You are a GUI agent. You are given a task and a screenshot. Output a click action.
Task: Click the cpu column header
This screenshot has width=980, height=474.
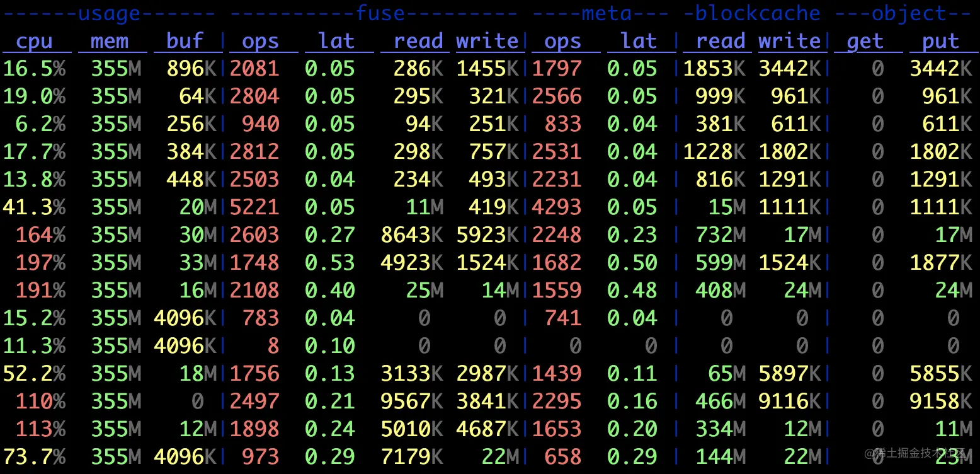pyautogui.click(x=34, y=42)
